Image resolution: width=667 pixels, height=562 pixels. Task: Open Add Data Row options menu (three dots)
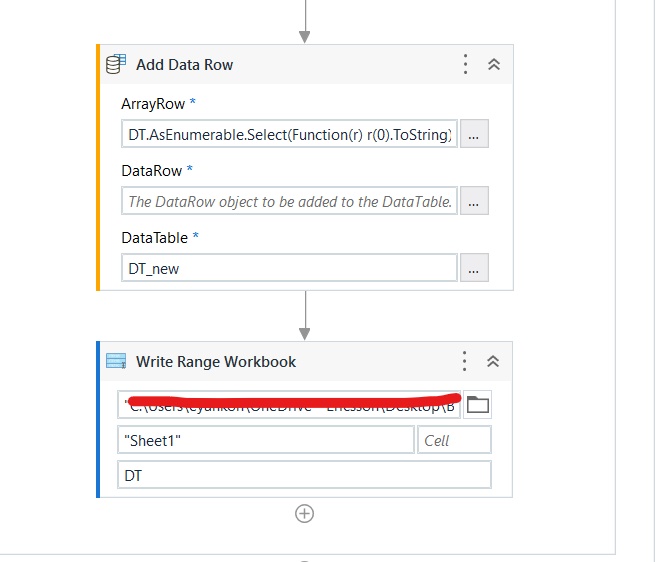click(465, 64)
